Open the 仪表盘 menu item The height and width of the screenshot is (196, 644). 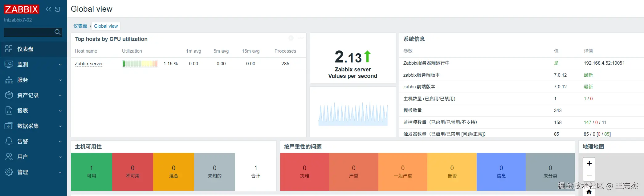[x=33, y=49]
